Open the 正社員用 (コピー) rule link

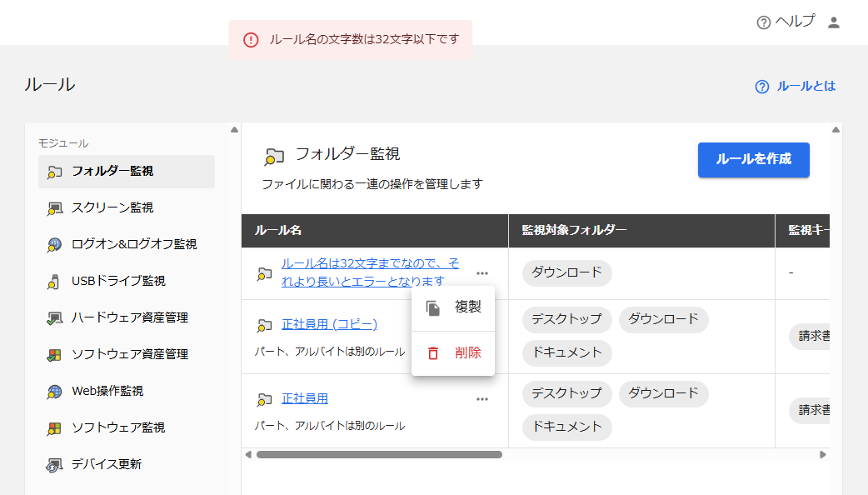coord(329,324)
